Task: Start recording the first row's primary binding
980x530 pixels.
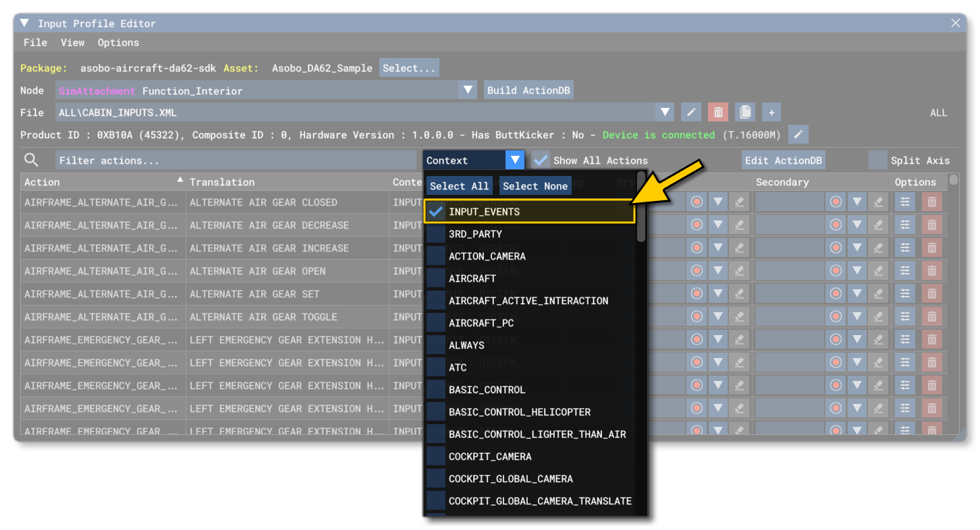Action: tap(697, 201)
